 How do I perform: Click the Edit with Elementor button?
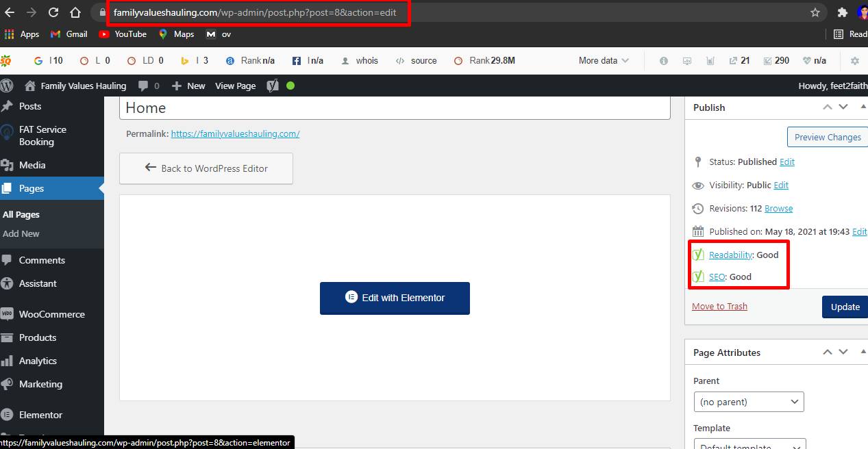pyautogui.click(x=395, y=298)
